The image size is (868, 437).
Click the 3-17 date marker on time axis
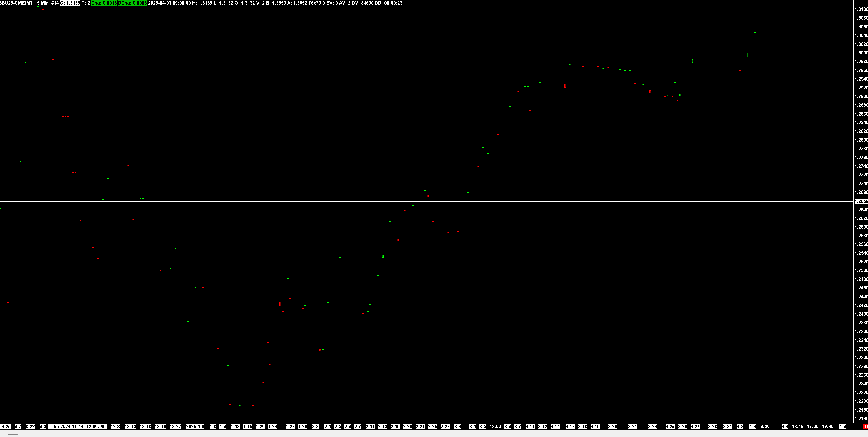click(570, 427)
